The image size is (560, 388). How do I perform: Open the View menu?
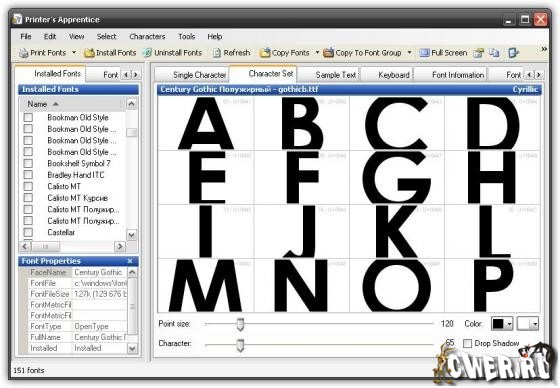point(76,36)
